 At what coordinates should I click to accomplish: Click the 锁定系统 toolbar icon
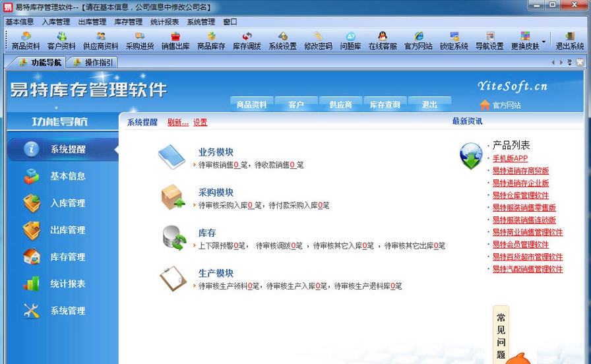[x=454, y=41]
